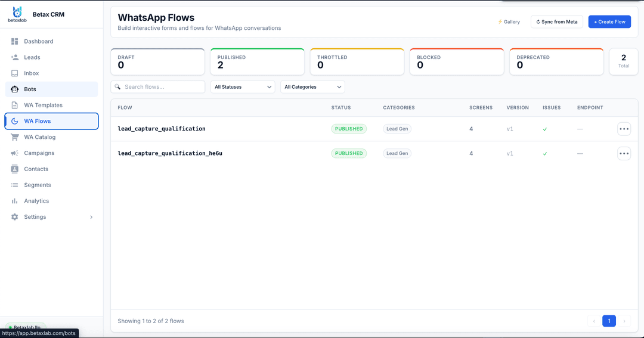The width and height of the screenshot is (644, 338).
Task: Click the Inbox tray icon
Action: pos(15,73)
